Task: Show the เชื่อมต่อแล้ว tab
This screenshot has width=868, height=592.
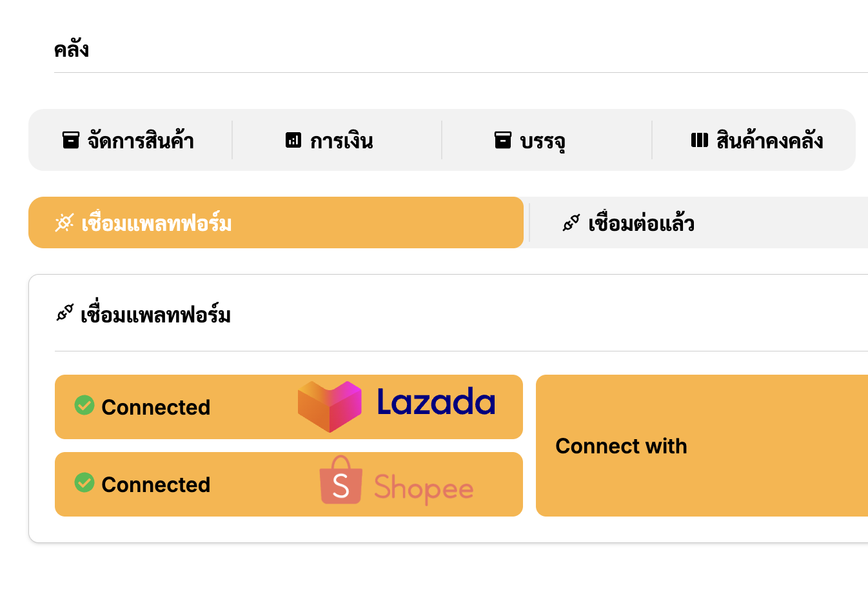Action: pyautogui.click(x=641, y=223)
